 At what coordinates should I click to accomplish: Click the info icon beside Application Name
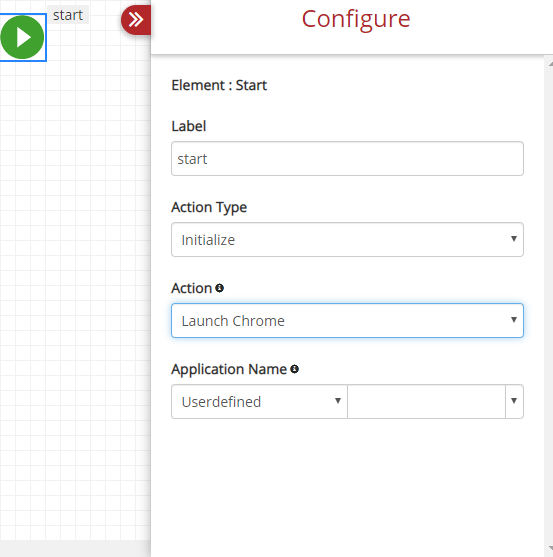click(294, 369)
